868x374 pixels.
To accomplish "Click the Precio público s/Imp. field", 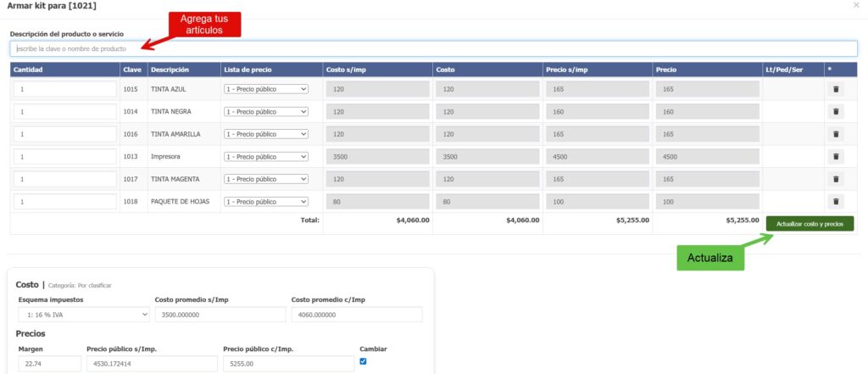I will [x=151, y=364].
